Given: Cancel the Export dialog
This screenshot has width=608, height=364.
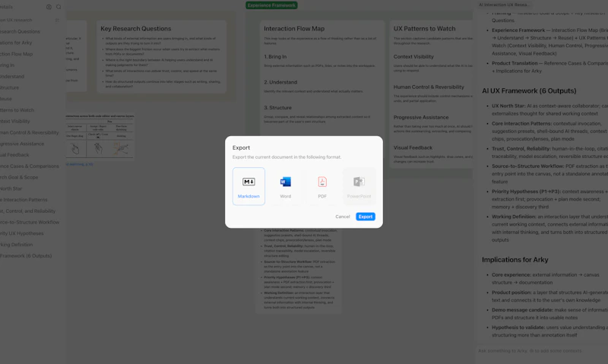Looking at the screenshot, I should 343,217.
